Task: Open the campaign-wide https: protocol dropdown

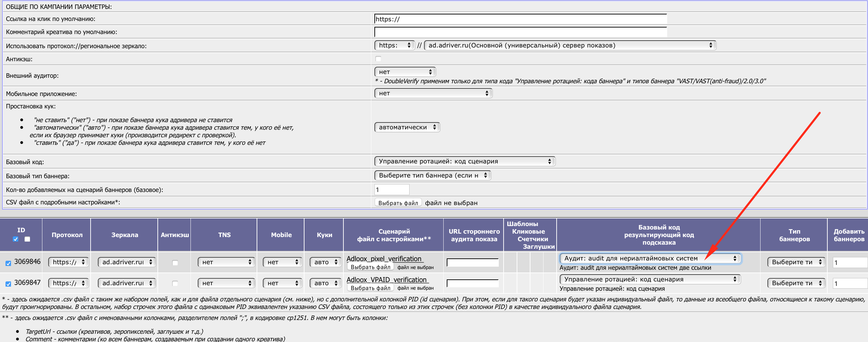Action: [394, 45]
